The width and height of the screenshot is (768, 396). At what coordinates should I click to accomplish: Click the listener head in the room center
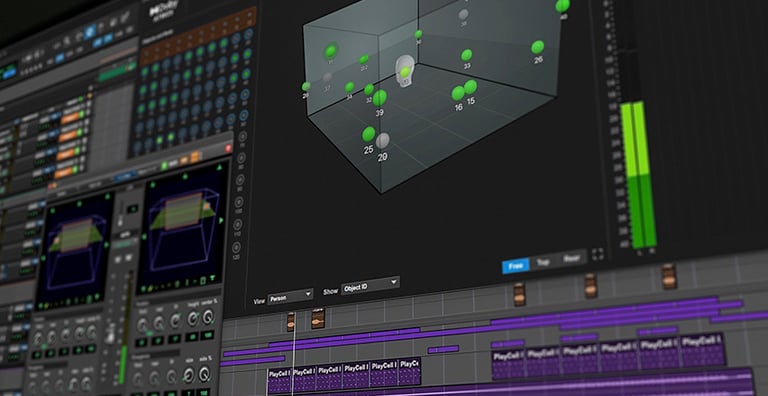(404, 71)
